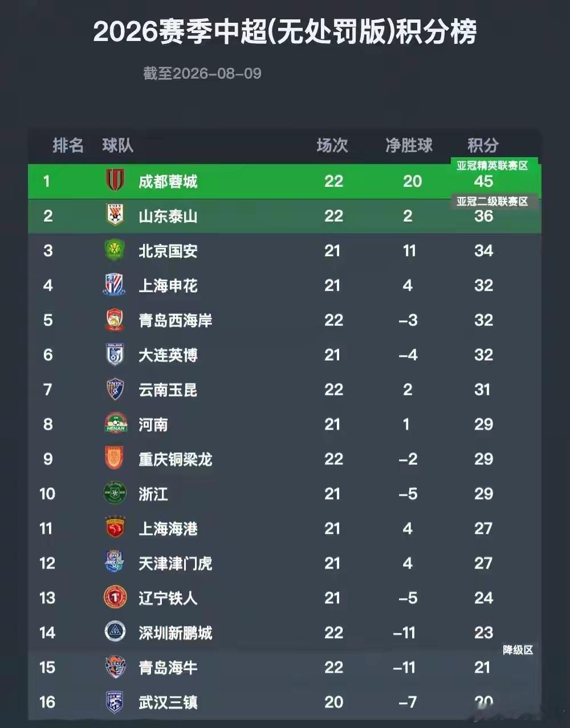Click the 辽宁铁人 round badge

[x=115, y=598]
